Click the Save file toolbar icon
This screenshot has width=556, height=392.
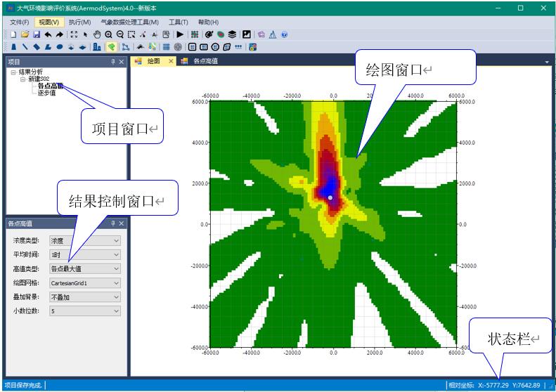click(x=37, y=34)
